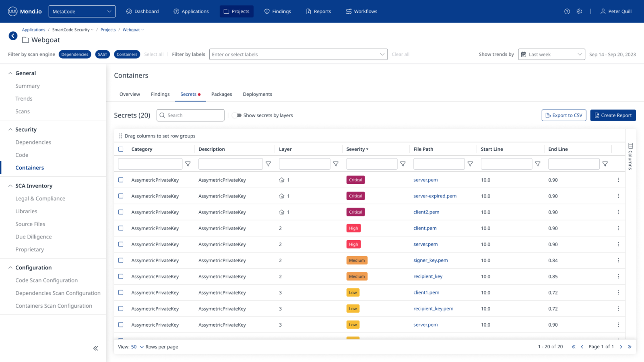The width and height of the screenshot is (644, 362).
Task: Click the End Line column filter funnel
Action: pyautogui.click(x=605, y=164)
